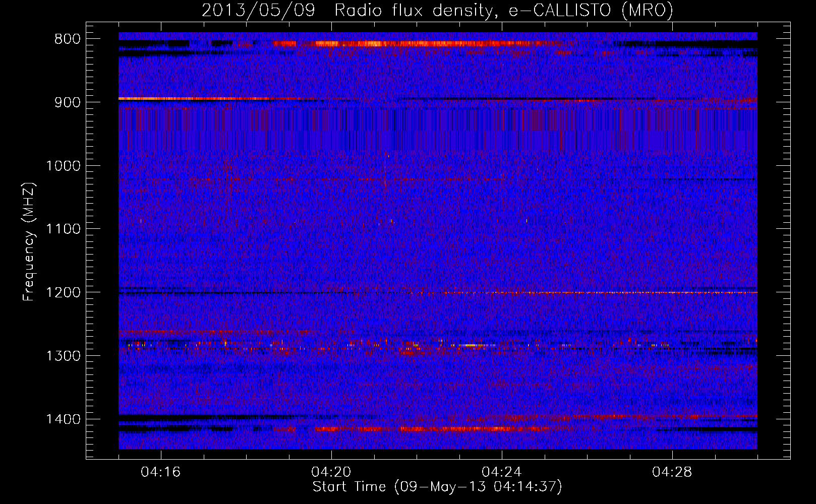Click the 04:24 time tick label
Image resolution: width=816 pixels, height=504 pixels.
(502, 472)
